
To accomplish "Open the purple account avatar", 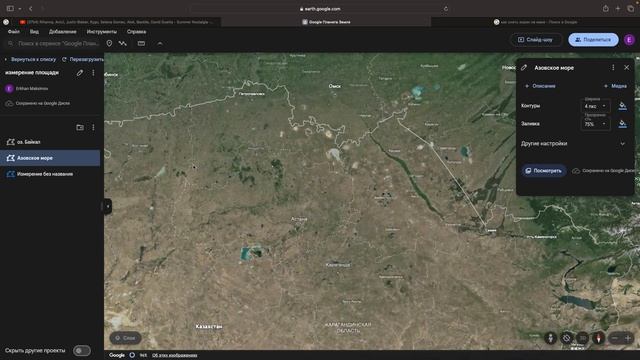I will point(629,40).
